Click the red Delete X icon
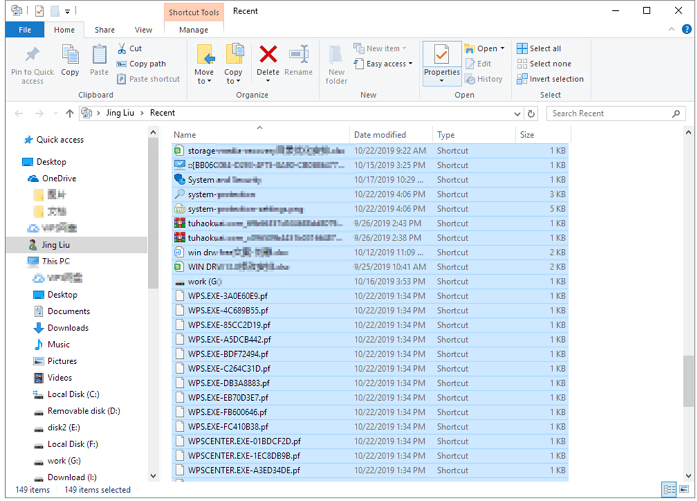The width and height of the screenshot is (697, 501). (x=268, y=54)
